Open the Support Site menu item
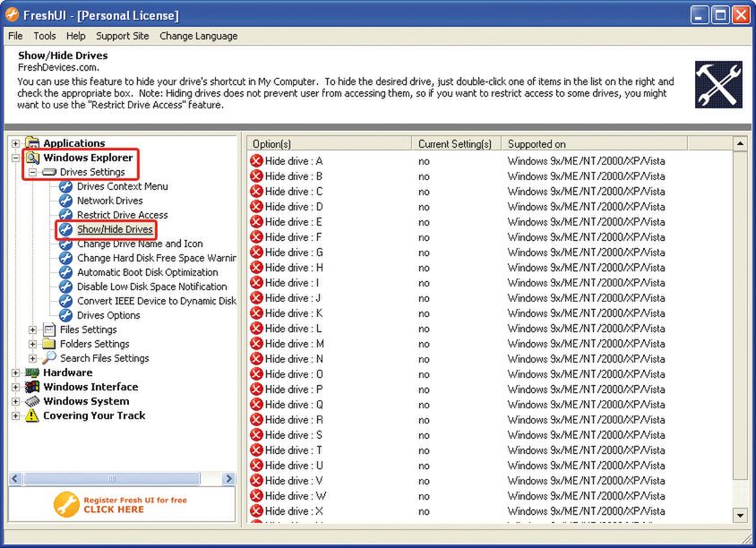Screen dimensions: 756x548 (x=123, y=36)
